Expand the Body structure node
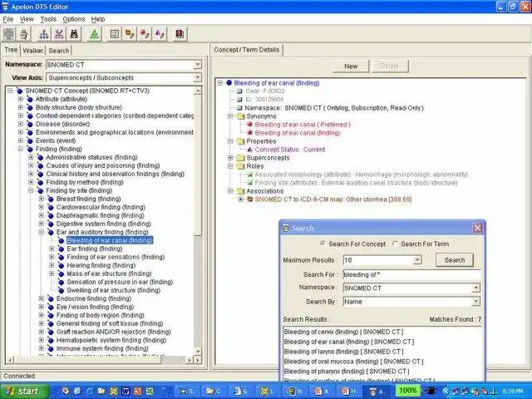This screenshot has height=399, width=532. coord(21,107)
